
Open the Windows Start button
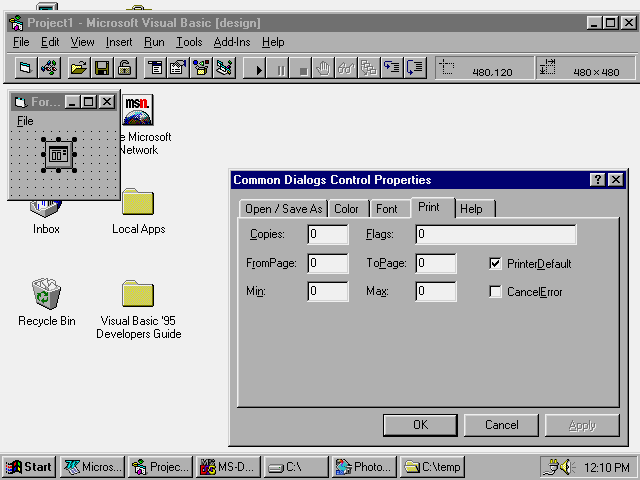[x=29, y=467]
